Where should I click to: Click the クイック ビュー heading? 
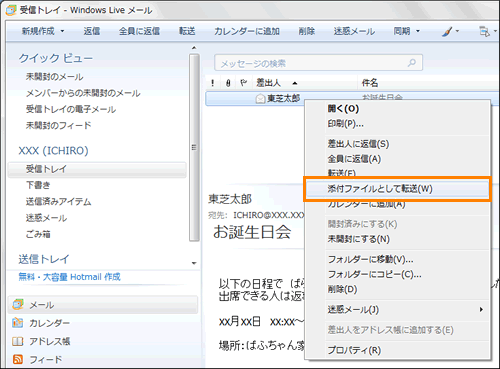point(56,58)
